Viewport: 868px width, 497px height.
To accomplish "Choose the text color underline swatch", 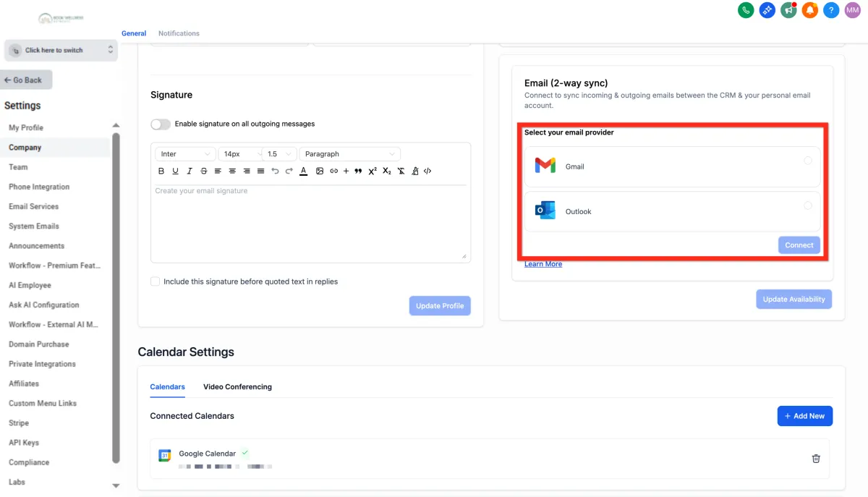I will [x=304, y=171].
